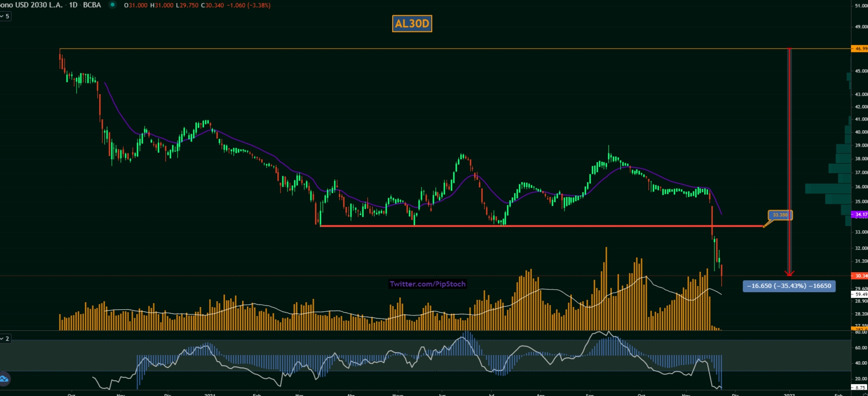The width and height of the screenshot is (868, 396).
Task: Click the red arrowhead of price range tool
Action: point(789,274)
